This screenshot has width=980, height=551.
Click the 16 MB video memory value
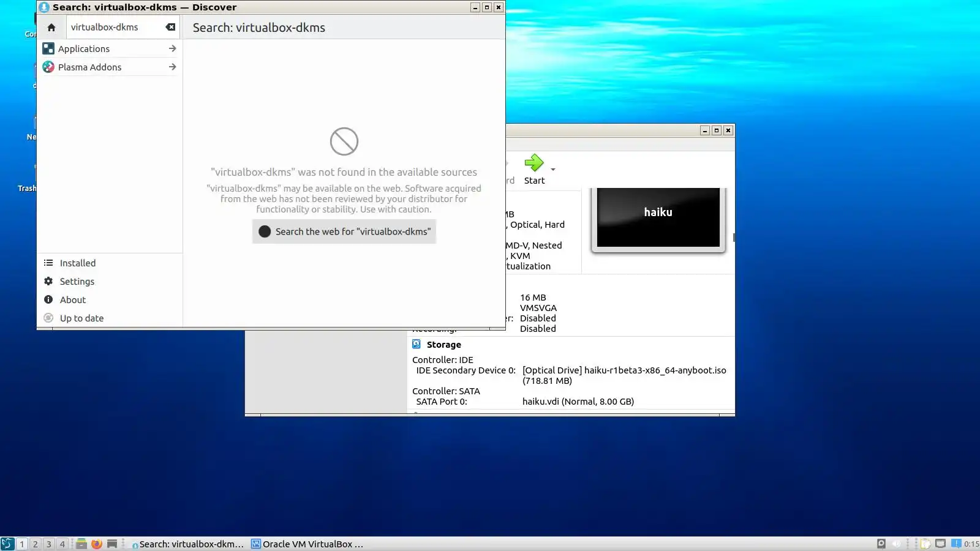(533, 298)
